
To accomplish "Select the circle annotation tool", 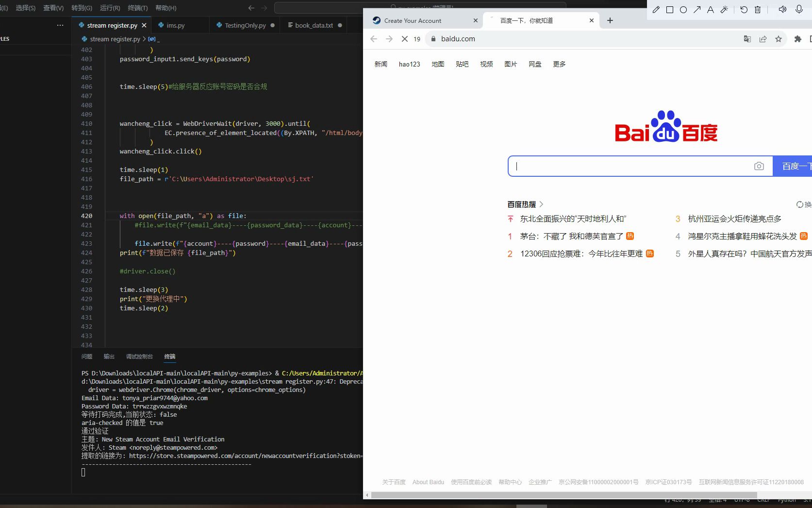I will 683,10.
